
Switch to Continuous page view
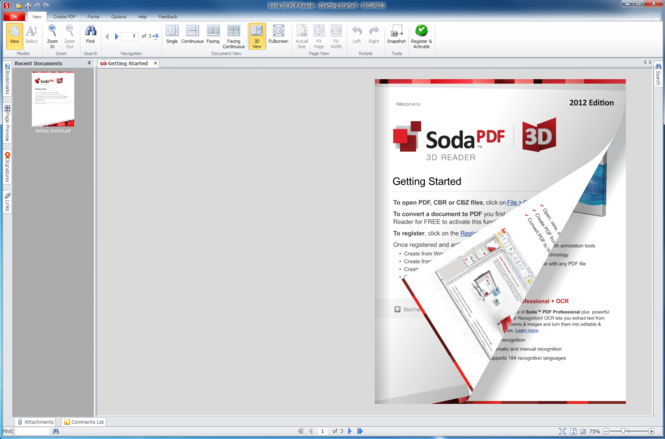tap(192, 36)
